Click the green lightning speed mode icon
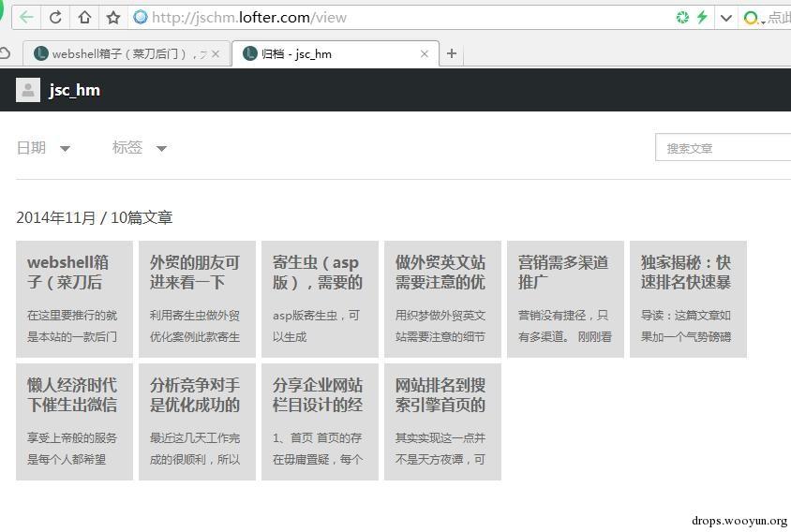Viewport: 791px width, 532px height. (x=701, y=17)
